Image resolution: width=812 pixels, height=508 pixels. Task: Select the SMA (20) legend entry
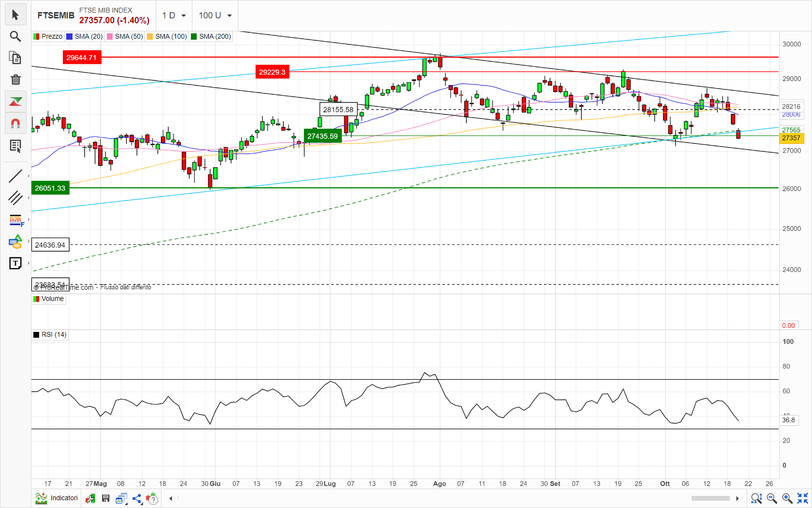tap(85, 36)
